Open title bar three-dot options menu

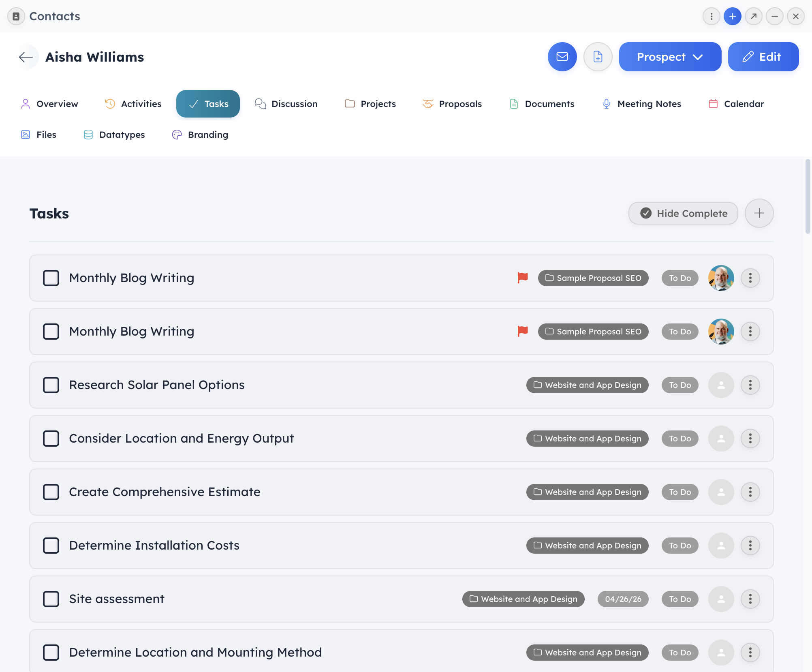coord(711,16)
